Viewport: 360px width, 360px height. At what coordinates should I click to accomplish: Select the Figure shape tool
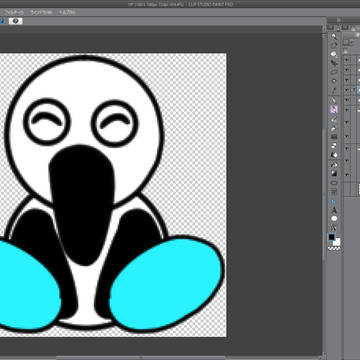(x=334, y=183)
